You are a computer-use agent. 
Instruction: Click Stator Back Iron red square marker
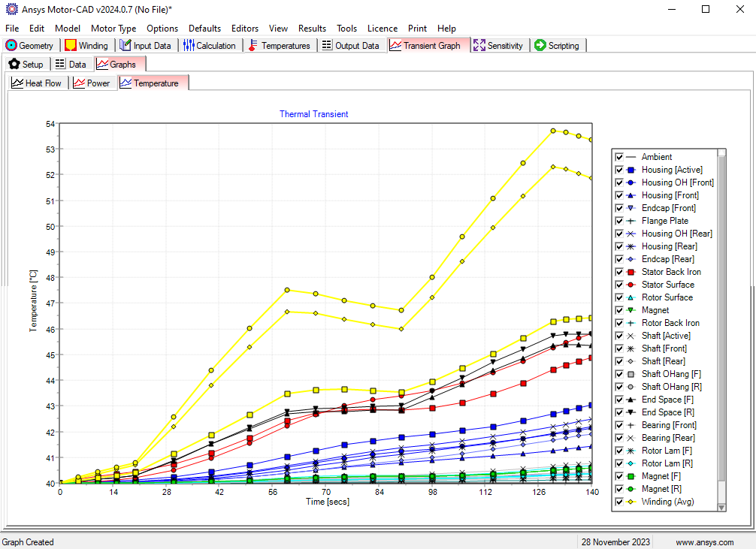click(631, 272)
